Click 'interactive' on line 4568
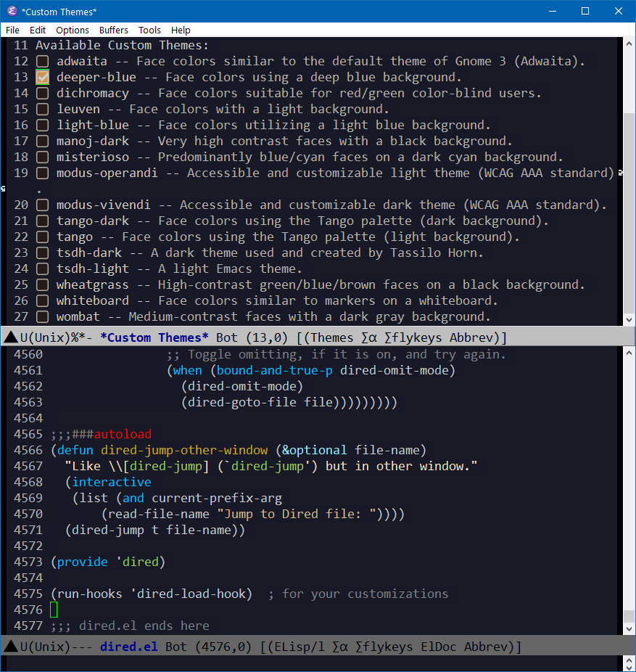Viewport: 636px width, 672px height. pos(112,482)
